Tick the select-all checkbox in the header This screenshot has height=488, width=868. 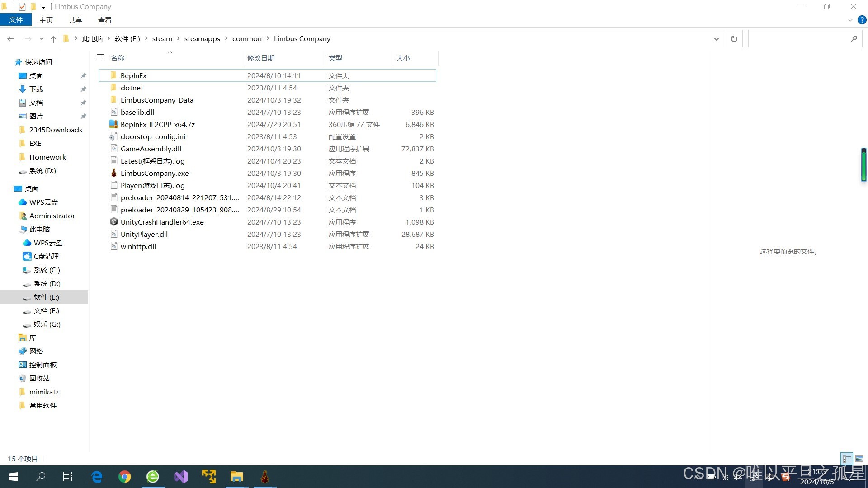click(100, 58)
